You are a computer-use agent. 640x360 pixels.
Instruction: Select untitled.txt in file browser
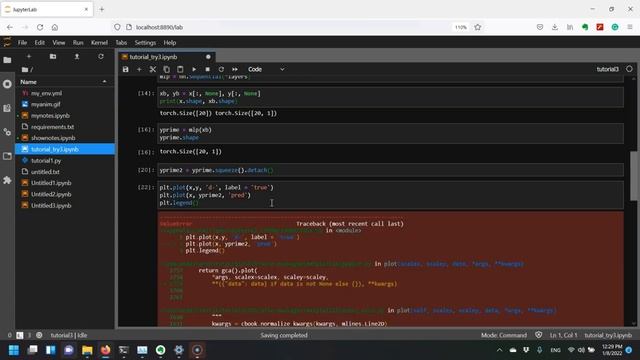click(65, 172)
